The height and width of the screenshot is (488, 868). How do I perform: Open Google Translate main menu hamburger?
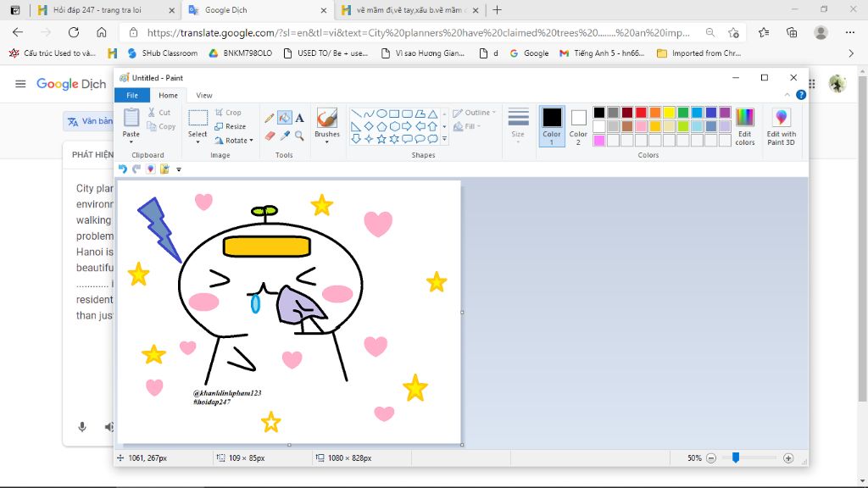point(20,84)
